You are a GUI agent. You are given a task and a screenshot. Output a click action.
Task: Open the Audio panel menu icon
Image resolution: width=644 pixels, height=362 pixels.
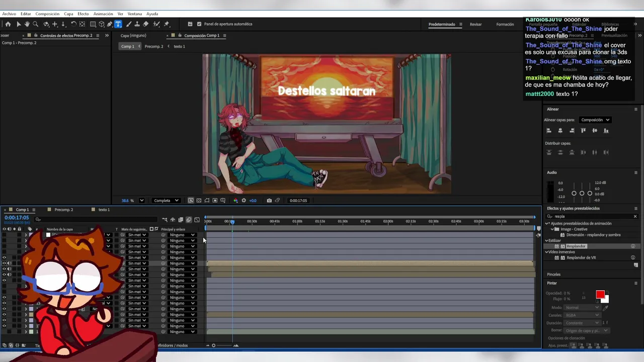(635, 172)
